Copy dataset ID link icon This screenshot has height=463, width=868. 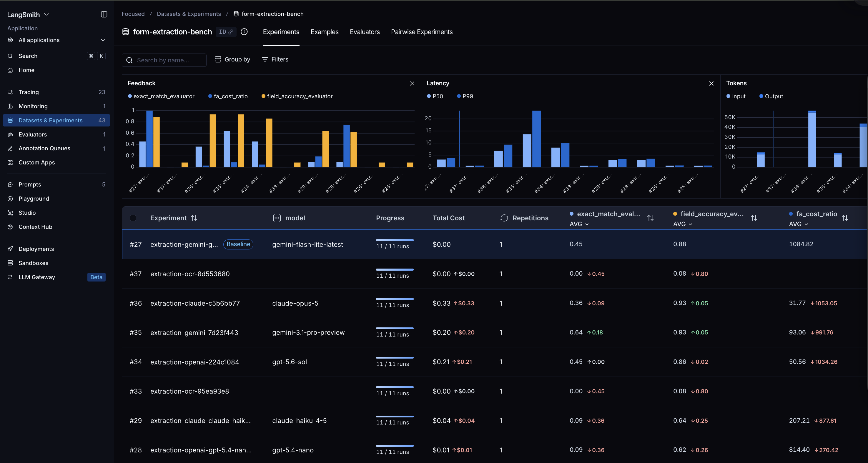click(x=231, y=32)
